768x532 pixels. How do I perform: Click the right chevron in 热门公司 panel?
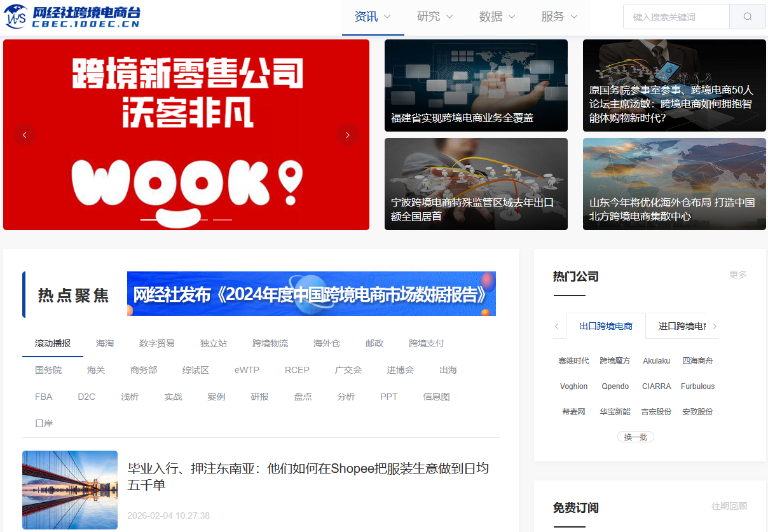(x=715, y=326)
